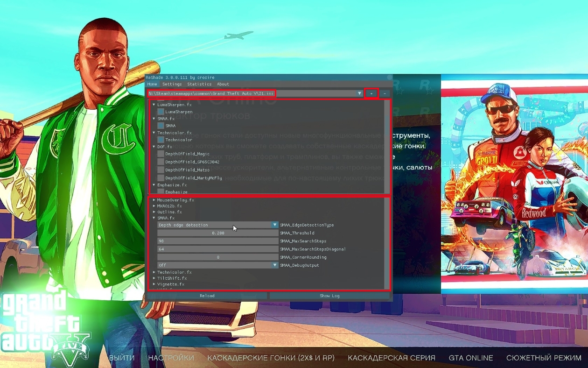Click the SMAA_EdgeDetectionType label
588x368 pixels.
[307, 225]
